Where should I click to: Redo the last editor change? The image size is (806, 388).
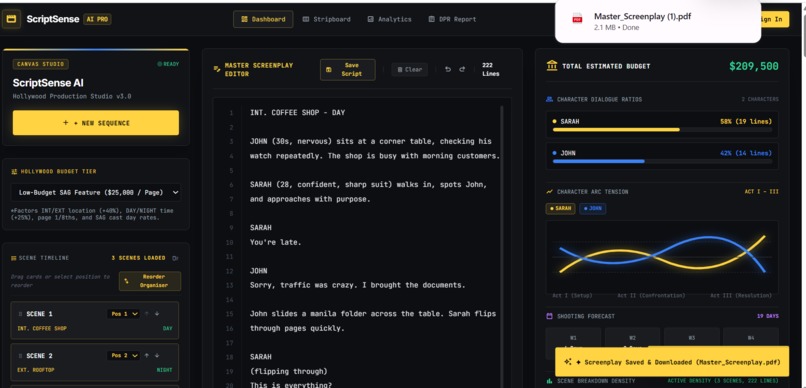tap(462, 69)
